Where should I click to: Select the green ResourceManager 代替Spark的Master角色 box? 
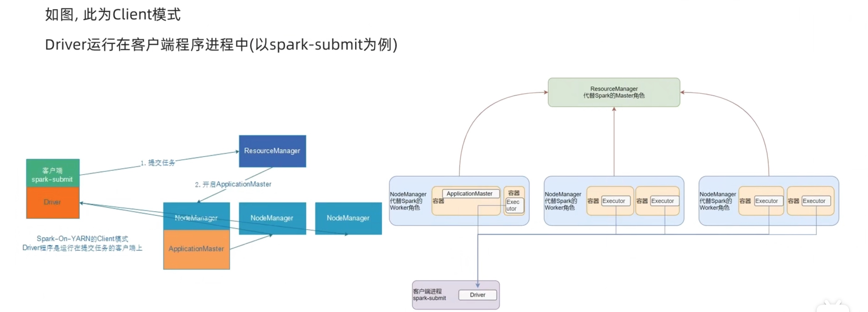(614, 92)
